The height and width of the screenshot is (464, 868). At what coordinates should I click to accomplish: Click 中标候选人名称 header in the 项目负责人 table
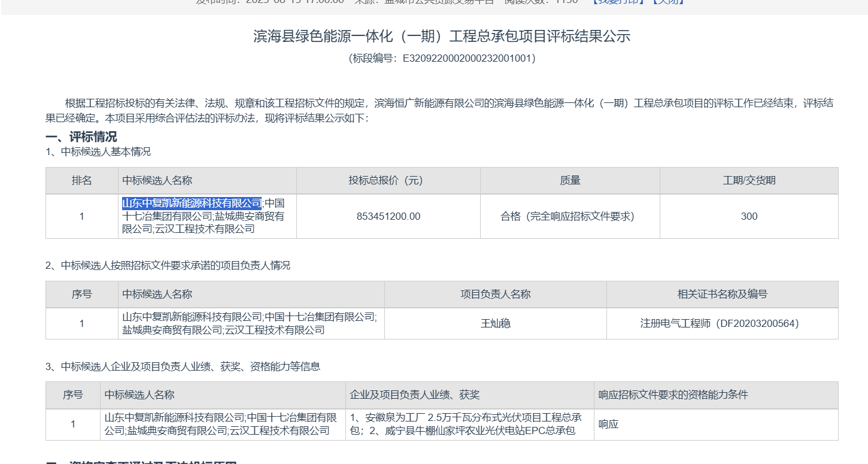coord(251,295)
